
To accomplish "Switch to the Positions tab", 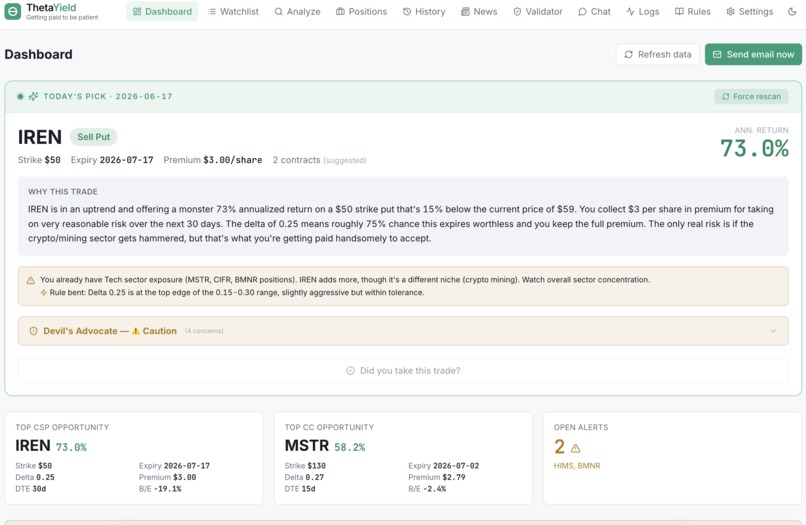I will pos(361,11).
